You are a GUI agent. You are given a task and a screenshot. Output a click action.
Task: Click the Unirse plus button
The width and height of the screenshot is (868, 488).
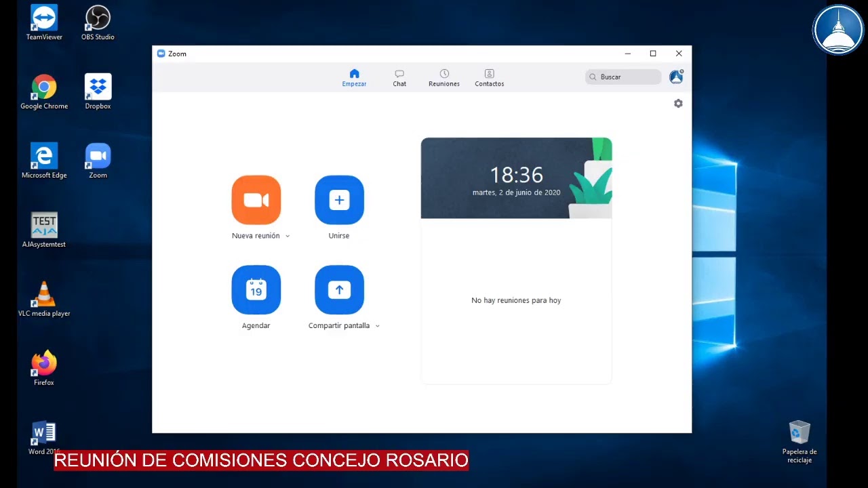point(339,200)
